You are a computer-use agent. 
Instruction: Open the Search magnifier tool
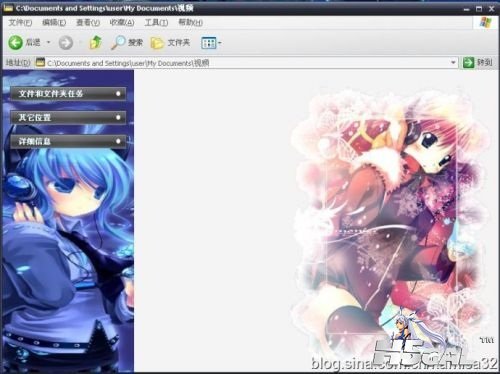[x=127, y=43]
